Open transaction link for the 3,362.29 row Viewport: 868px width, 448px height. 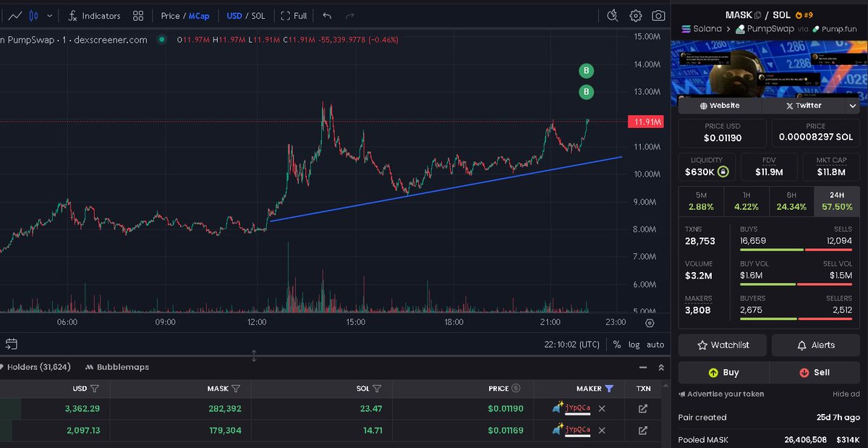pyautogui.click(x=643, y=409)
